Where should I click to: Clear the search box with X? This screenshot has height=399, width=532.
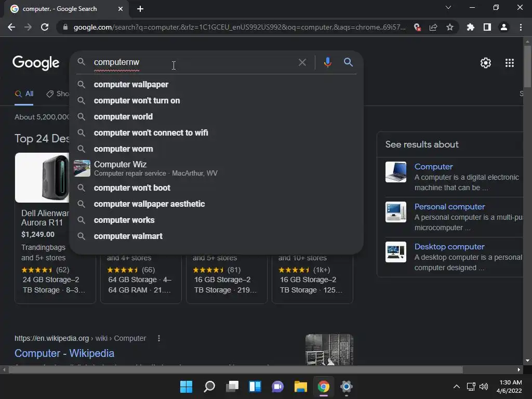(302, 62)
